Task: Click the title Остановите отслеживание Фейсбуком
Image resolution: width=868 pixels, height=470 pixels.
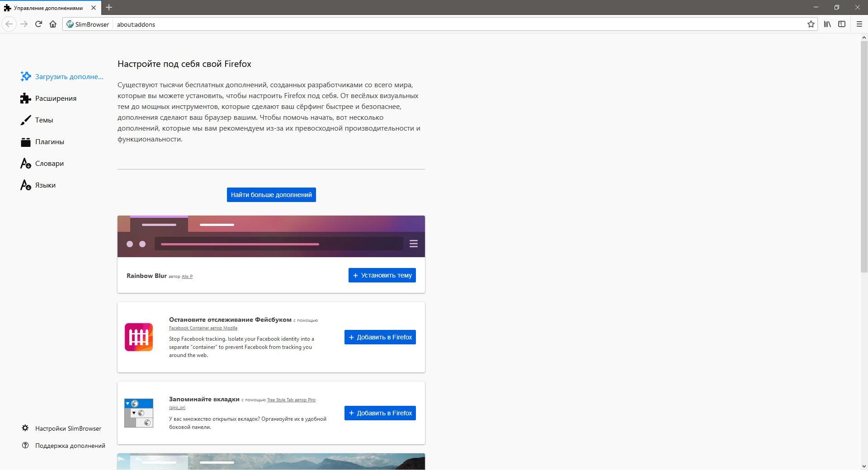Action: coord(230,320)
